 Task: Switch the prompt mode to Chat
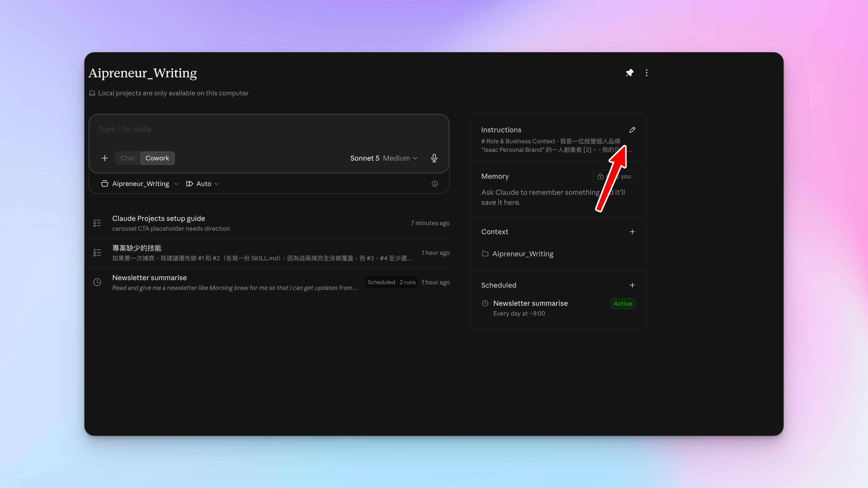click(128, 158)
